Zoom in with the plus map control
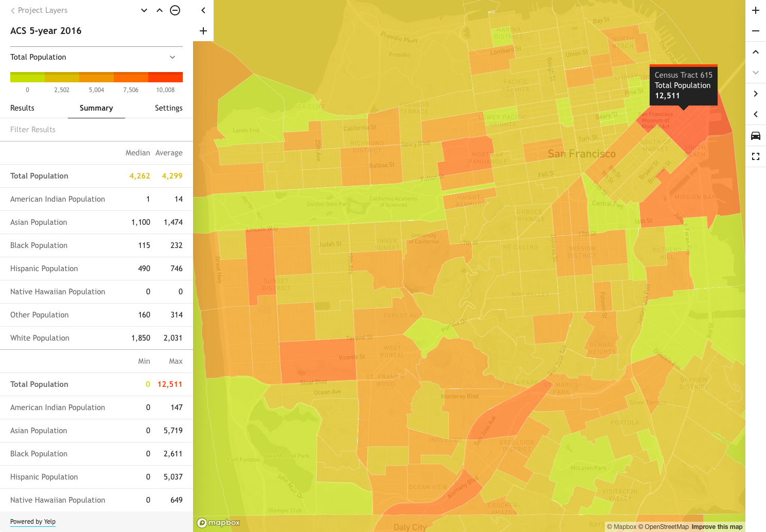 756,10
